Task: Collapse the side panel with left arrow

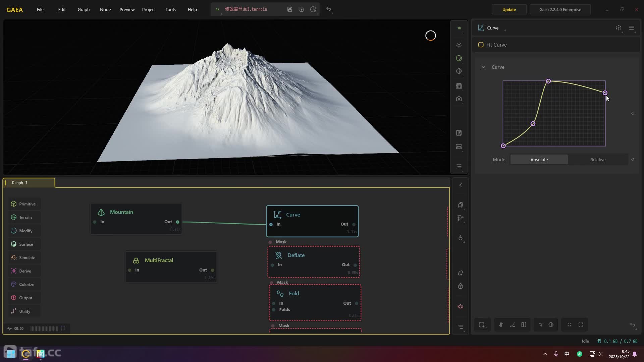Action: tap(461, 185)
